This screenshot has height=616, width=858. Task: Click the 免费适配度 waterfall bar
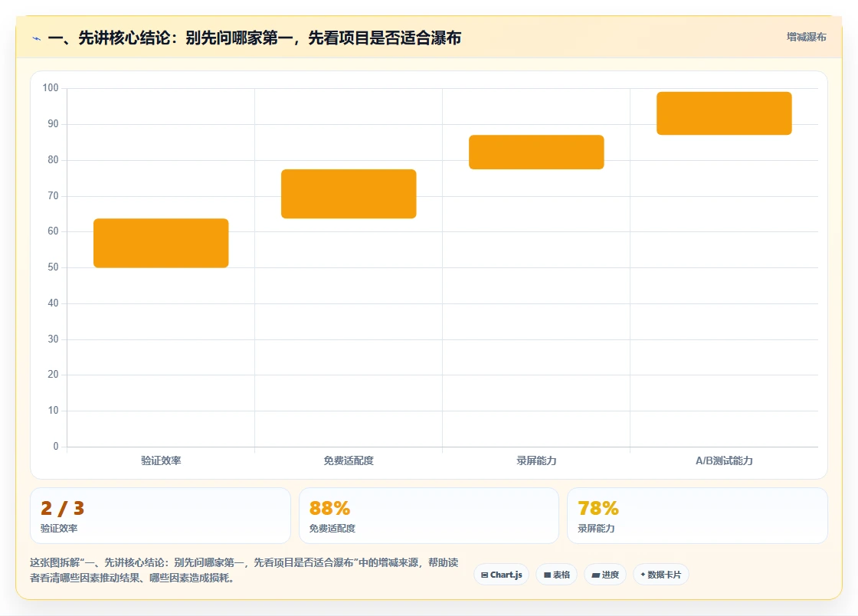tap(349, 194)
